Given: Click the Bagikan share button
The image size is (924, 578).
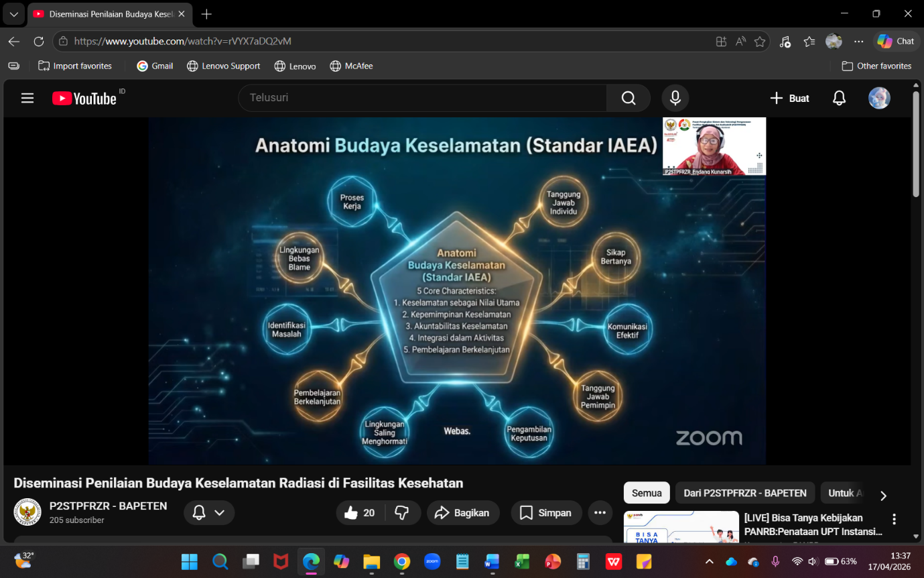Looking at the screenshot, I should (462, 513).
